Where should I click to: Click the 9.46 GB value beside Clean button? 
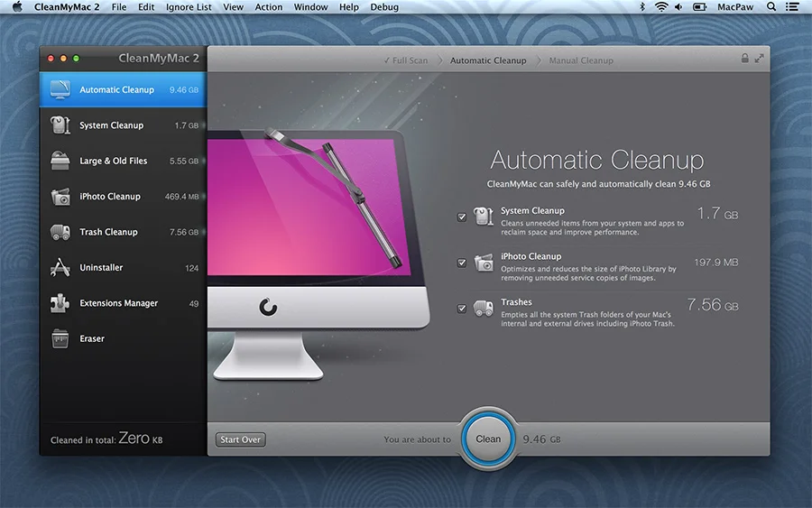pyautogui.click(x=541, y=439)
